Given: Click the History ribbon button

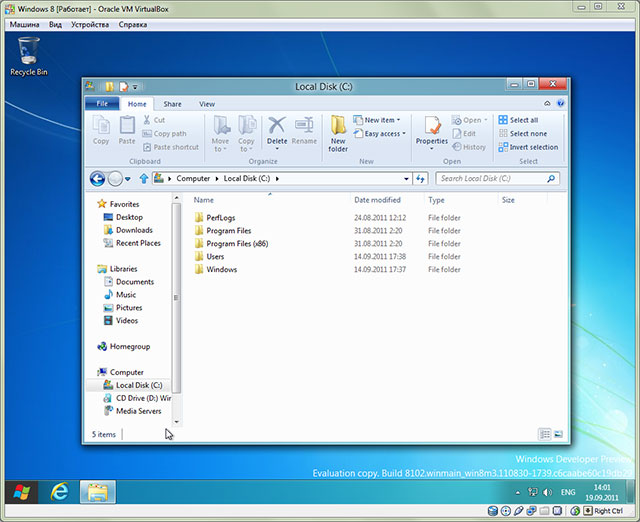Looking at the screenshot, I should click(x=469, y=147).
